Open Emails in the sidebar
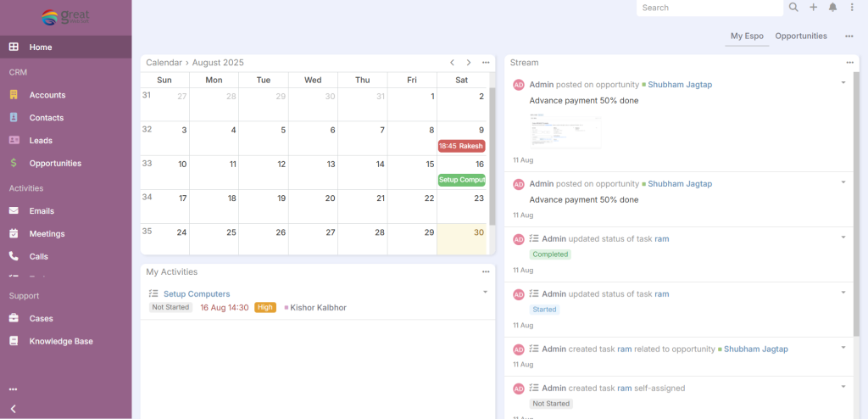 [x=42, y=211]
